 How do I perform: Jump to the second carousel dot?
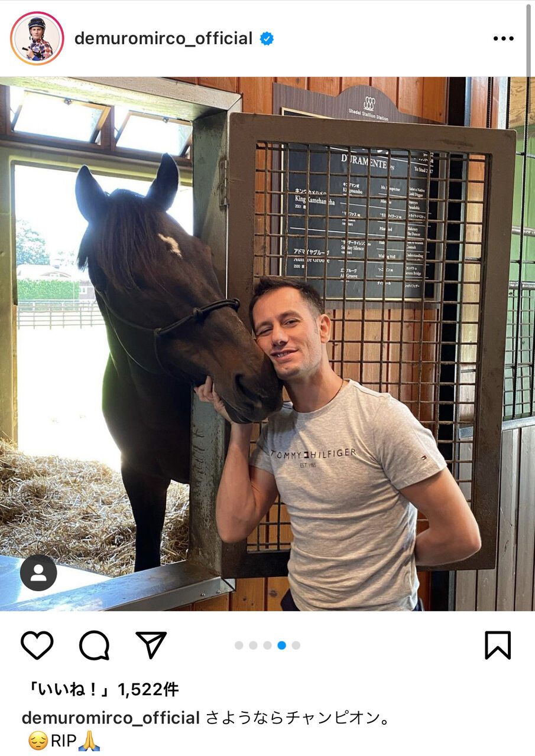(x=253, y=645)
